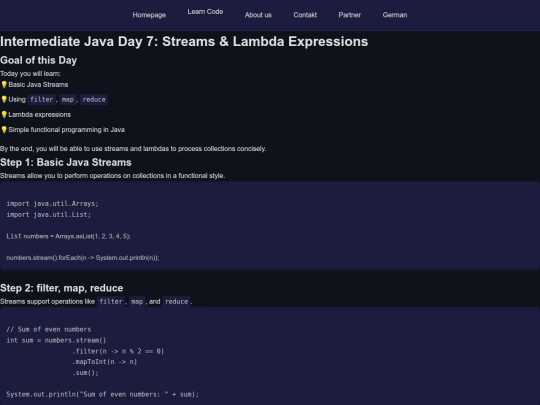The image size is (540, 405).
Task: Go to About us page
Action: 258,15
